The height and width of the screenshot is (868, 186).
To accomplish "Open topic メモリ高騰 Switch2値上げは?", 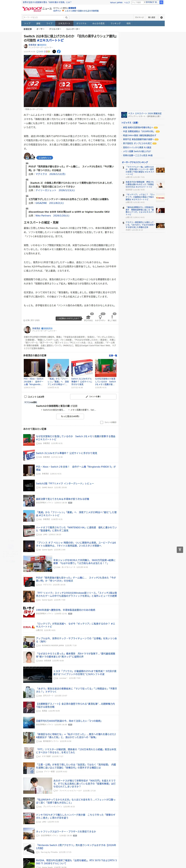I will pos(137,151).
